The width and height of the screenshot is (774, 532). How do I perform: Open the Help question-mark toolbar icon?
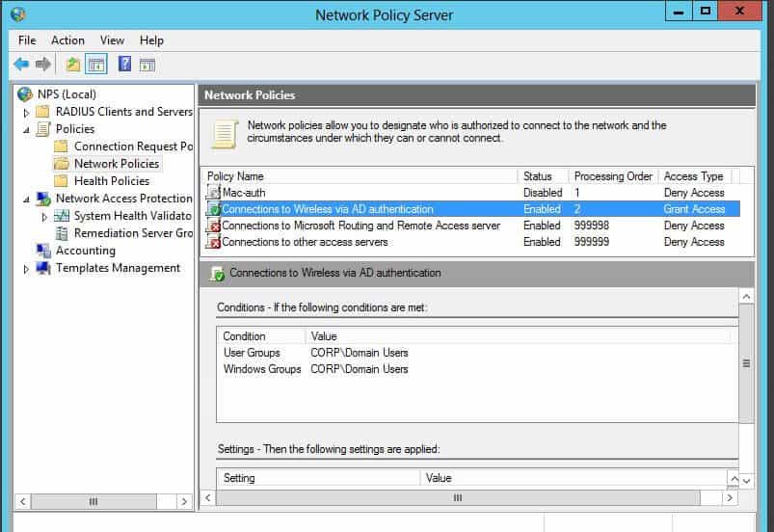click(124, 64)
